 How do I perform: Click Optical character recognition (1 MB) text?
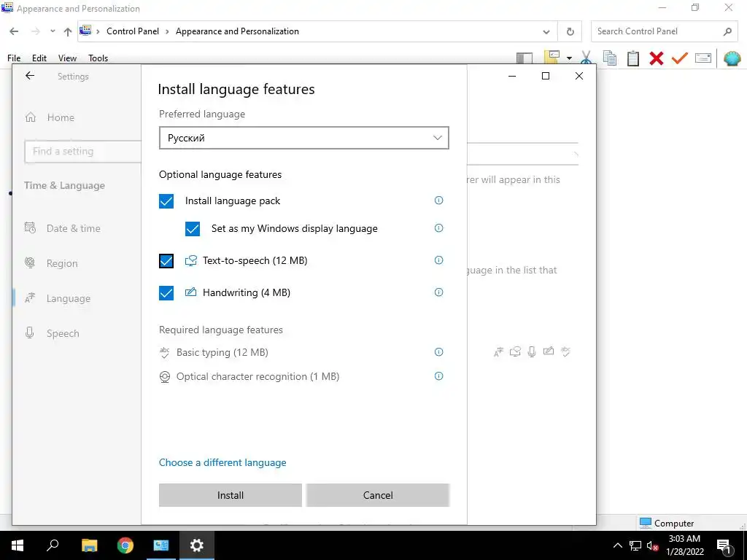point(258,377)
